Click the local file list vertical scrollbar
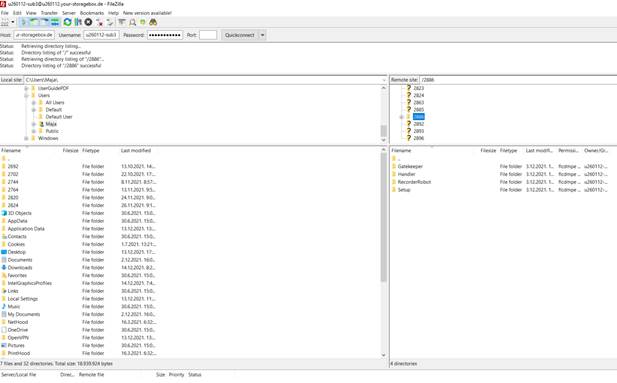 pos(384,216)
